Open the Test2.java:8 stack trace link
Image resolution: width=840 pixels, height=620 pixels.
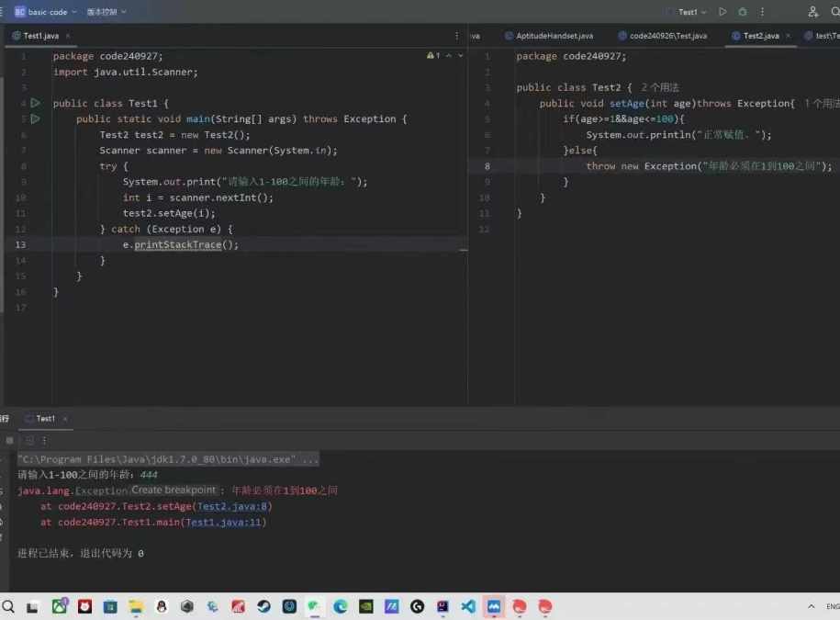232,506
